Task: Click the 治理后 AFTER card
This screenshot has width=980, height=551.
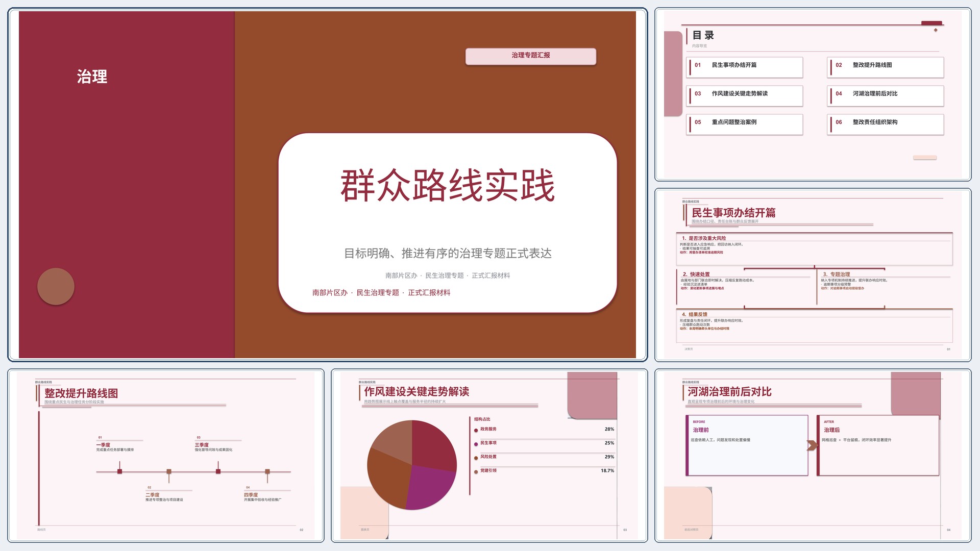Action: pyautogui.click(x=878, y=445)
